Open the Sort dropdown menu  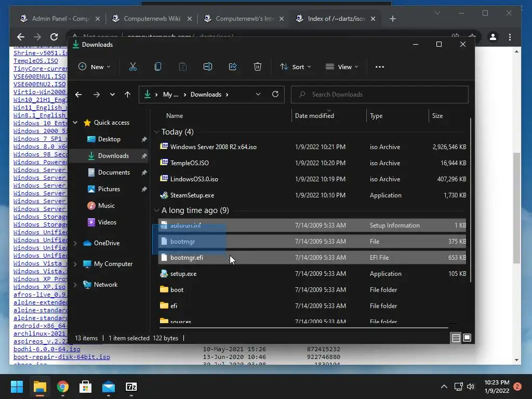[295, 67]
